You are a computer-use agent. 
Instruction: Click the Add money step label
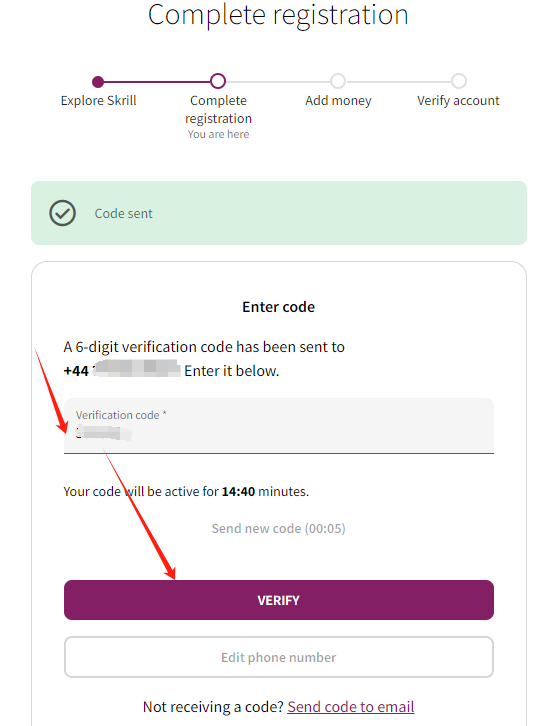coord(338,100)
